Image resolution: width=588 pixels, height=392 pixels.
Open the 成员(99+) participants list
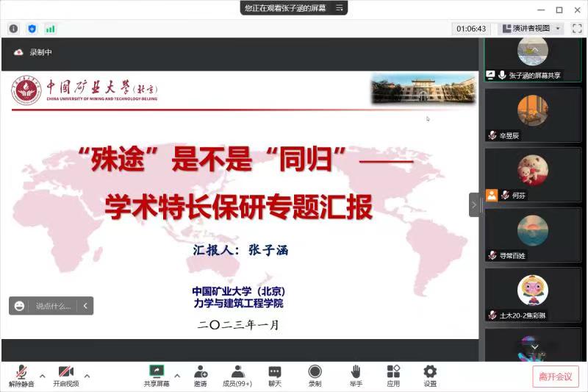[x=237, y=376]
